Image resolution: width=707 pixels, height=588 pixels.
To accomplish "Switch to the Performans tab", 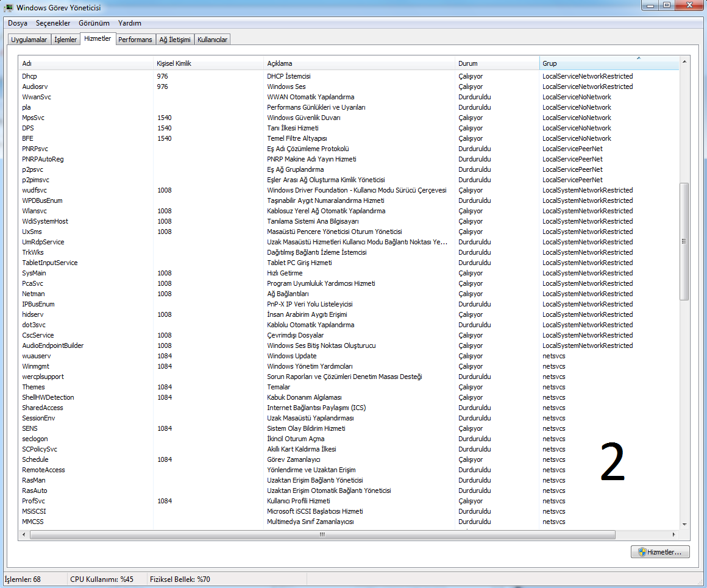I will pyautogui.click(x=135, y=40).
